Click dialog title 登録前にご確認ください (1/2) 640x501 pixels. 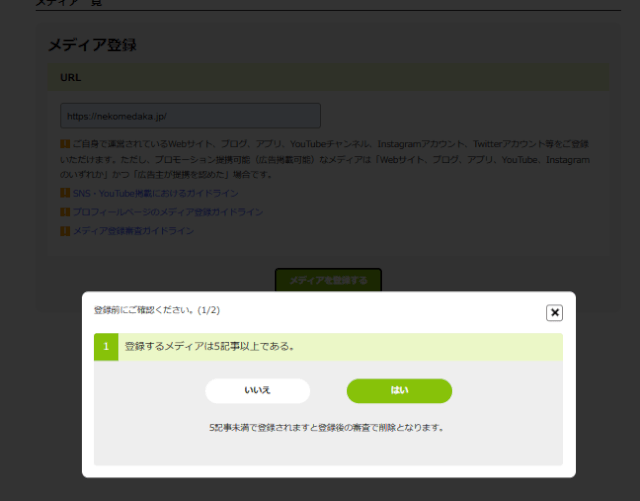(x=157, y=311)
